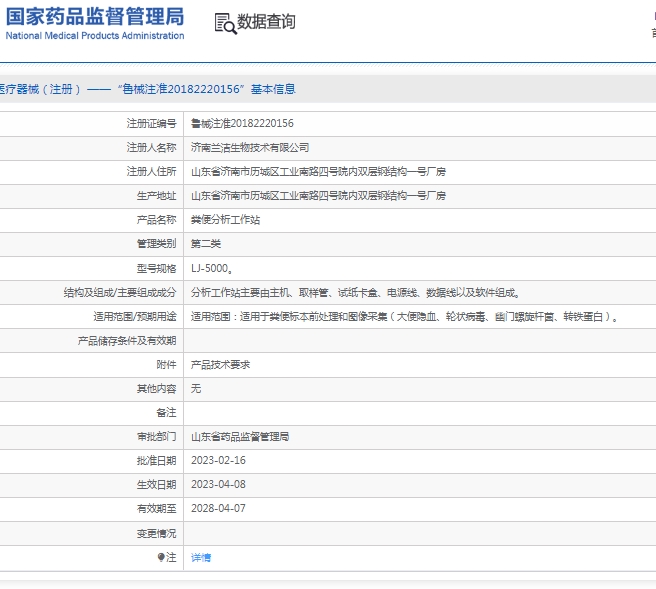This screenshot has width=656, height=589.
Task: Select 其他内容 value 无
Action: point(196,389)
